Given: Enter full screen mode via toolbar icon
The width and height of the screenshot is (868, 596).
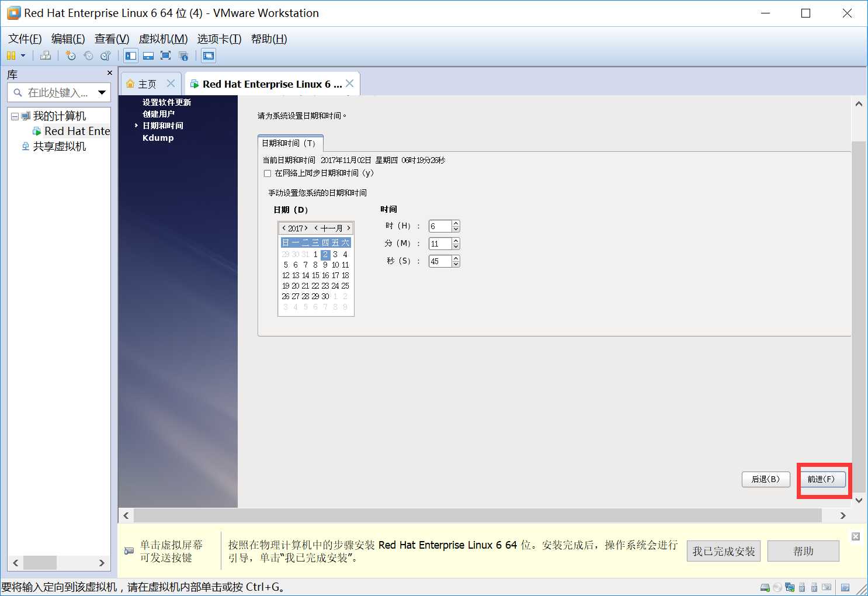Looking at the screenshot, I should 166,56.
